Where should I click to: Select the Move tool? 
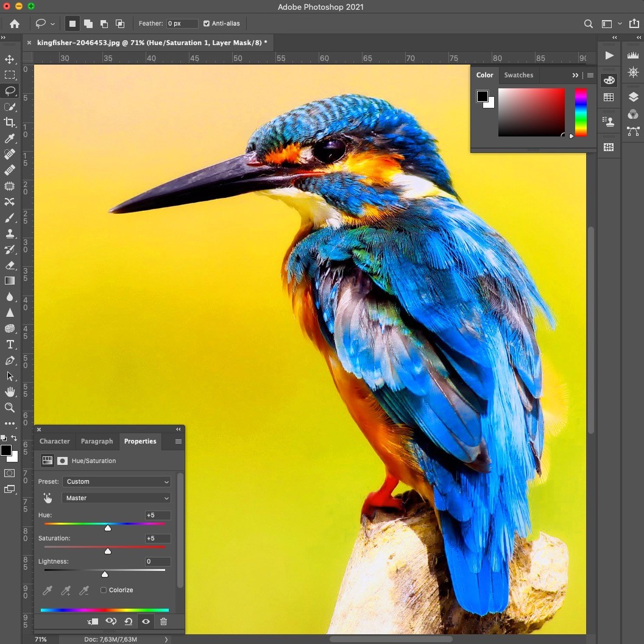click(x=10, y=59)
